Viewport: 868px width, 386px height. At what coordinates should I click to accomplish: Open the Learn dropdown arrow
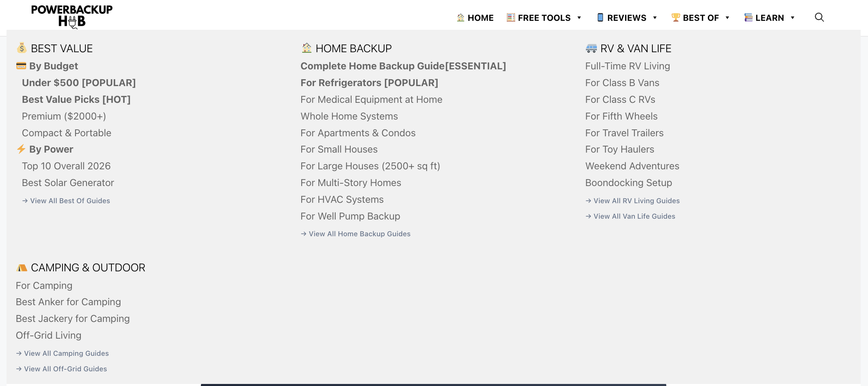pos(792,18)
